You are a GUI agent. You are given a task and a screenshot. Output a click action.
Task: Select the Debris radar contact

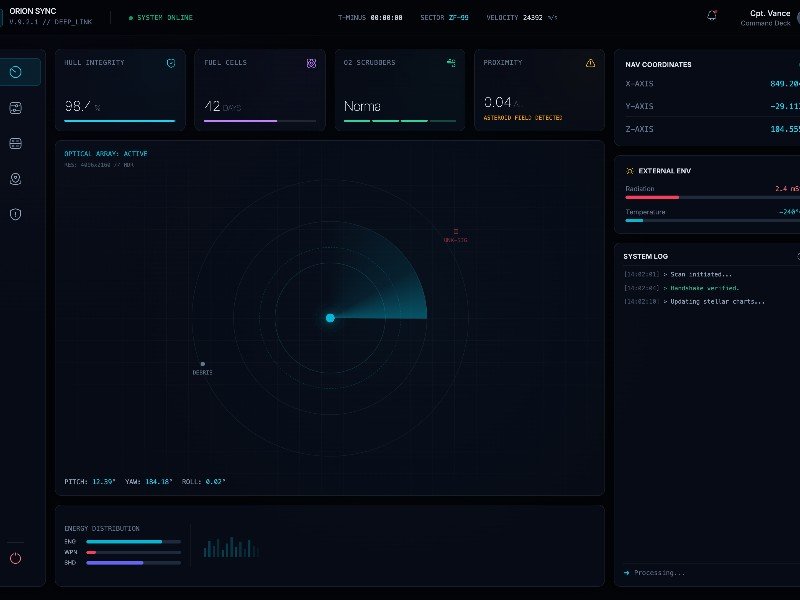[203, 365]
